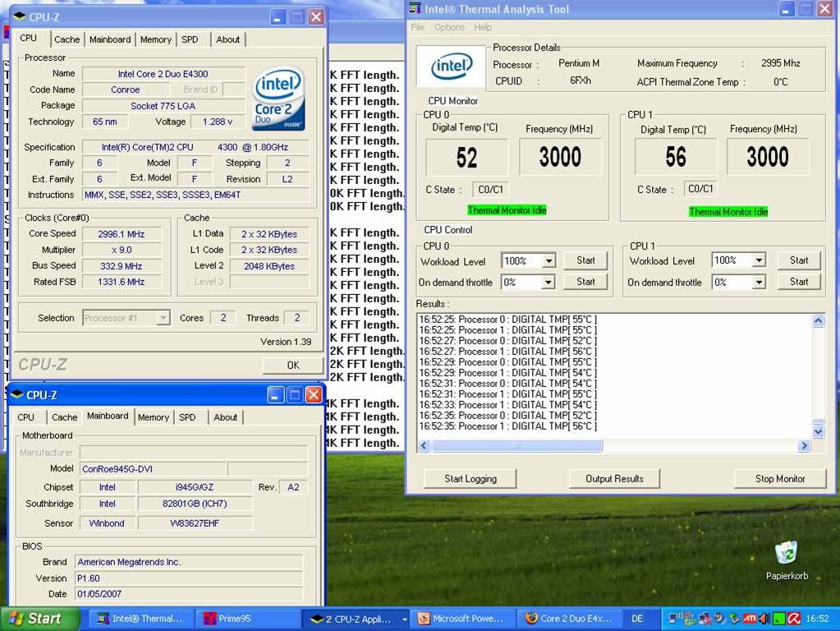Image resolution: width=840 pixels, height=631 pixels.
Task: Switch to Cache tab in top CPU-Z
Action: (67, 39)
